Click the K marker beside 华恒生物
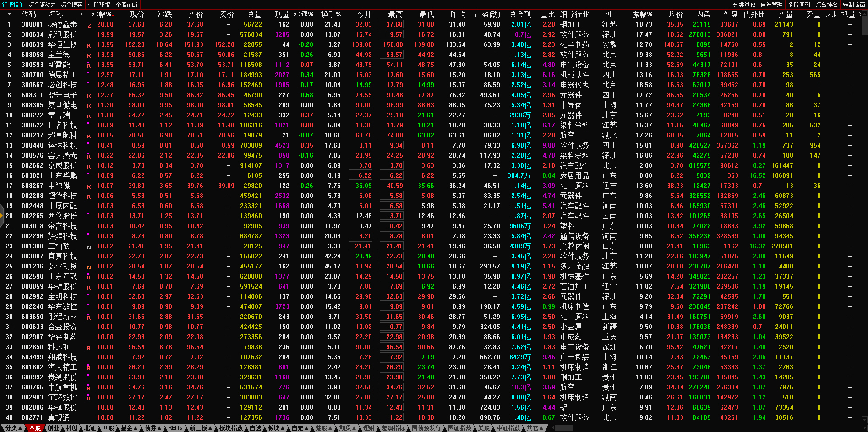This screenshot has height=432, width=868. pos(89,45)
